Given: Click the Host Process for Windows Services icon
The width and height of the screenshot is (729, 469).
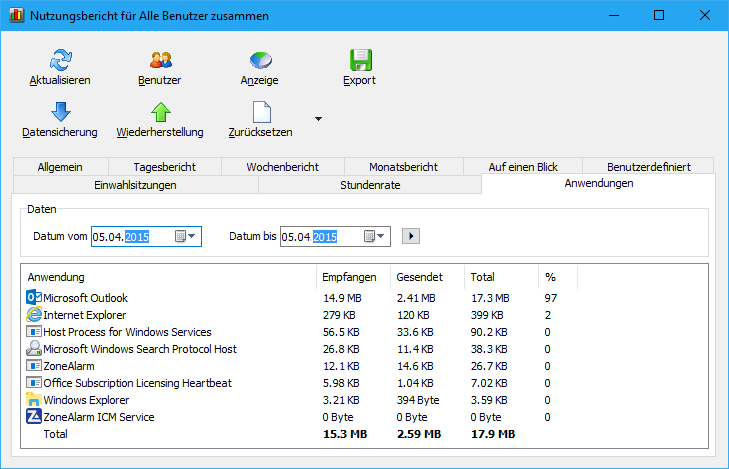Looking at the screenshot, I should (34, 331).
